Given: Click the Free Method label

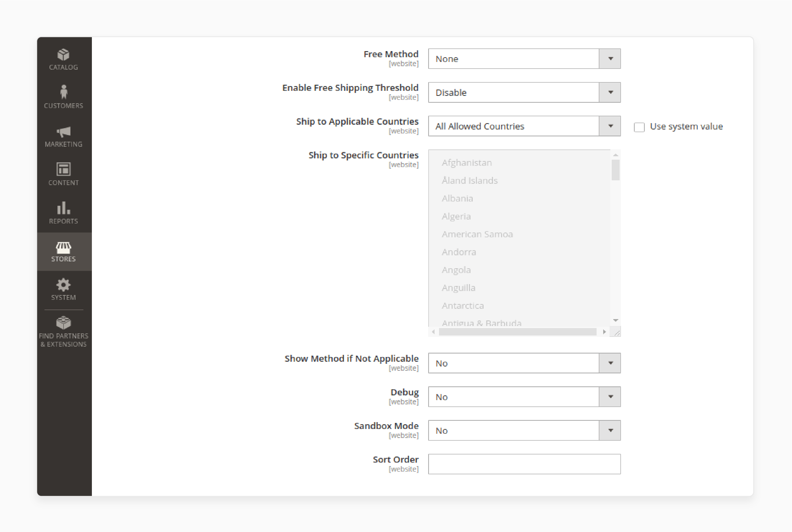Looking at the screenshot, I should point(391,54).
